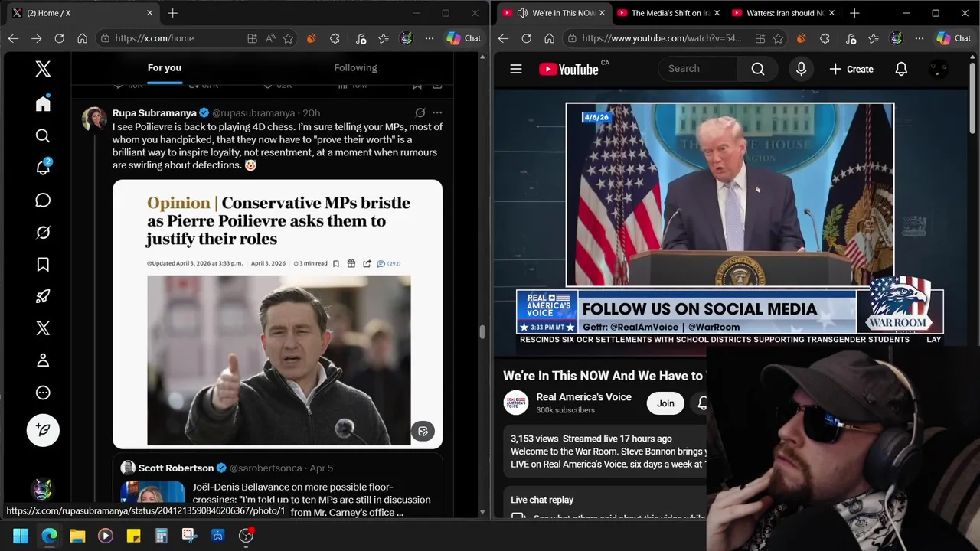
Task: Click the compose post button in X sidebar
Action: (43, 430)
